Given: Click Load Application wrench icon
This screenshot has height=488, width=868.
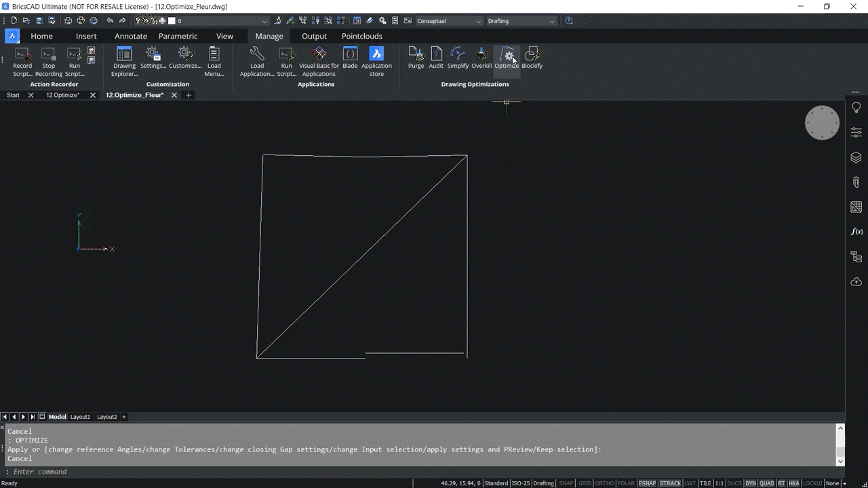Looking at the screenshot, I should tap(257, 61).
